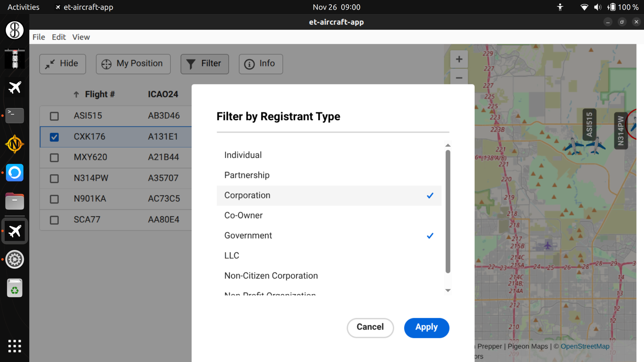Sort by Flight # column arrow
The image size is (644, 362).
[76, 95]
